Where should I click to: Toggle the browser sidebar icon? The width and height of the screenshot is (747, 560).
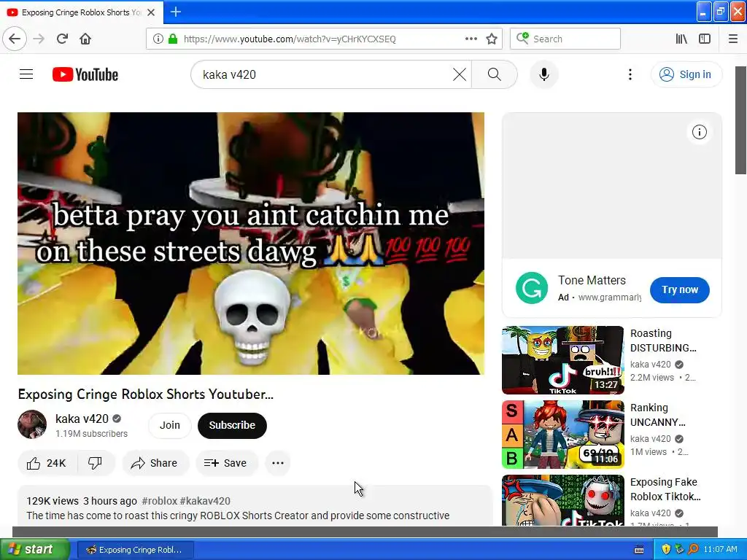pyautogui.click(x=705, y=39)
